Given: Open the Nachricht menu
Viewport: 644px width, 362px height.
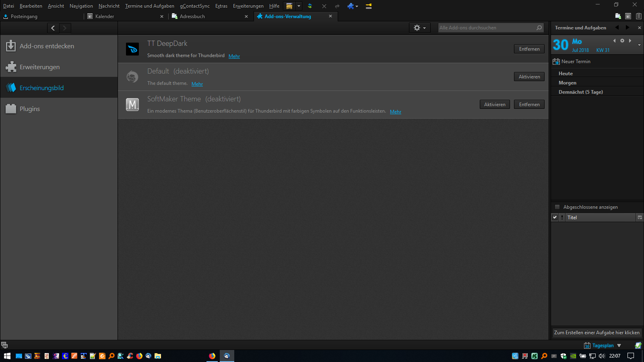Looking at the screenshot, I should point(109,6).
